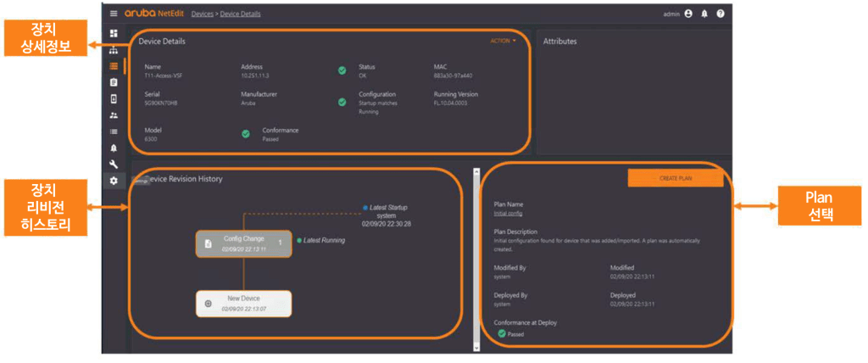Open the wrench tools sidebar icon

click(x=114, y=164)
